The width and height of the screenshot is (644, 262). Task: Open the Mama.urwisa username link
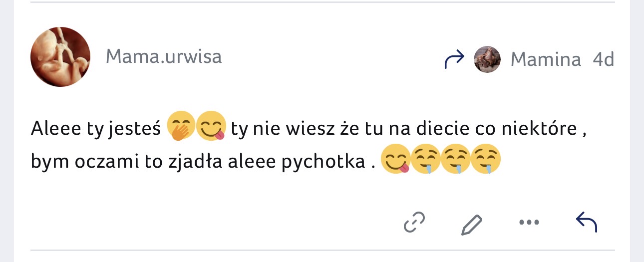point(164,57)
